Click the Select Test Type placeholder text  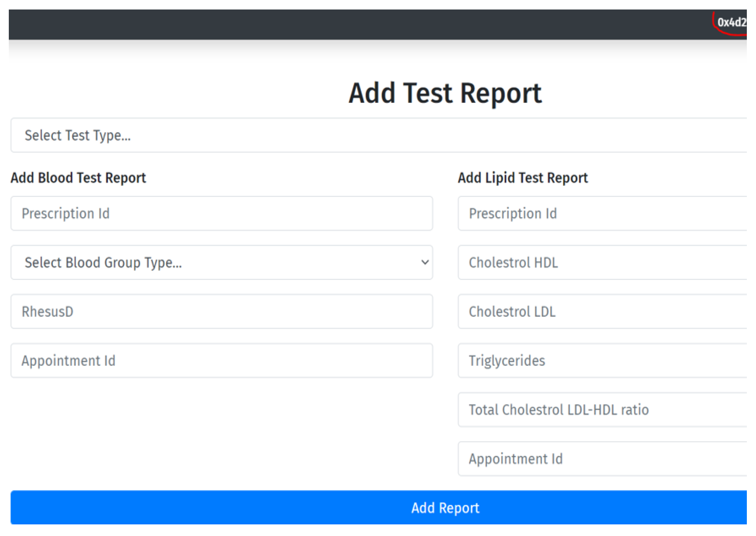point(77,136)
